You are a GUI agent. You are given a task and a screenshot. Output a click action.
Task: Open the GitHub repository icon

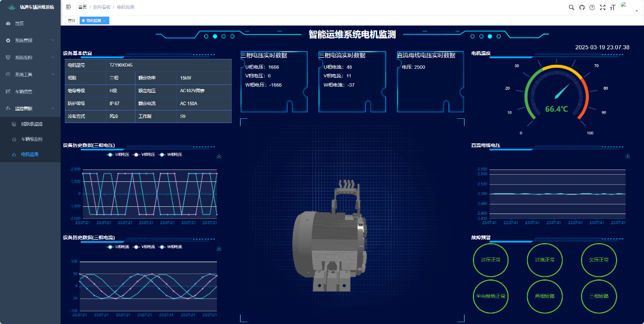(582, 7)
